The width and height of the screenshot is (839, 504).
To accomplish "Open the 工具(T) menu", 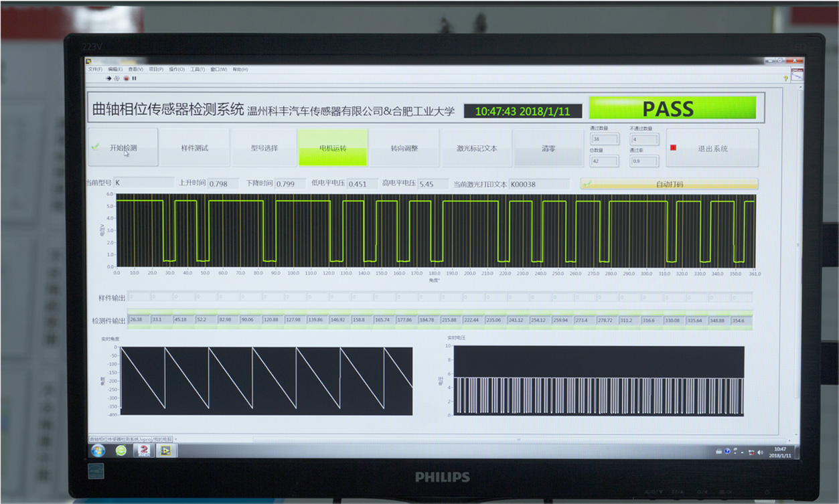I will click(198, 70).
